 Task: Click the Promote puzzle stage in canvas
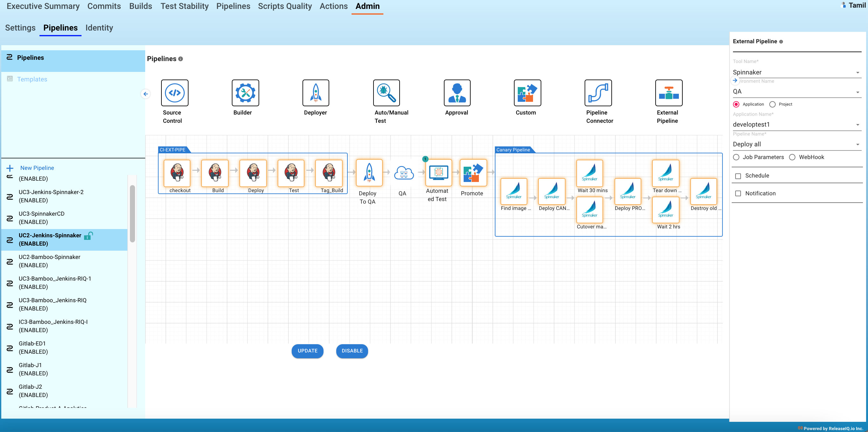(x=473, y=173)
